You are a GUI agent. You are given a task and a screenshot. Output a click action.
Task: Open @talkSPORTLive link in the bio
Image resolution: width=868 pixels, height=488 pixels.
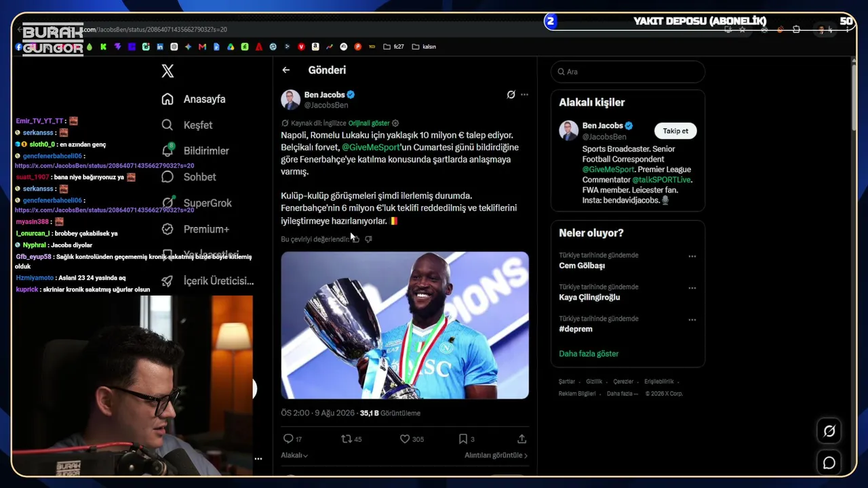662,180
